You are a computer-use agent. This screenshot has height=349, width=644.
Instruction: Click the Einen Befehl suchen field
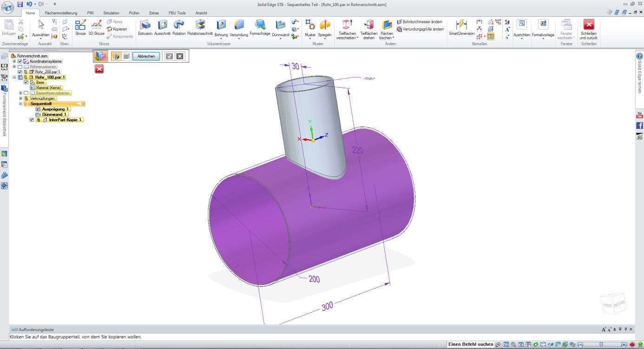(470, 344)
